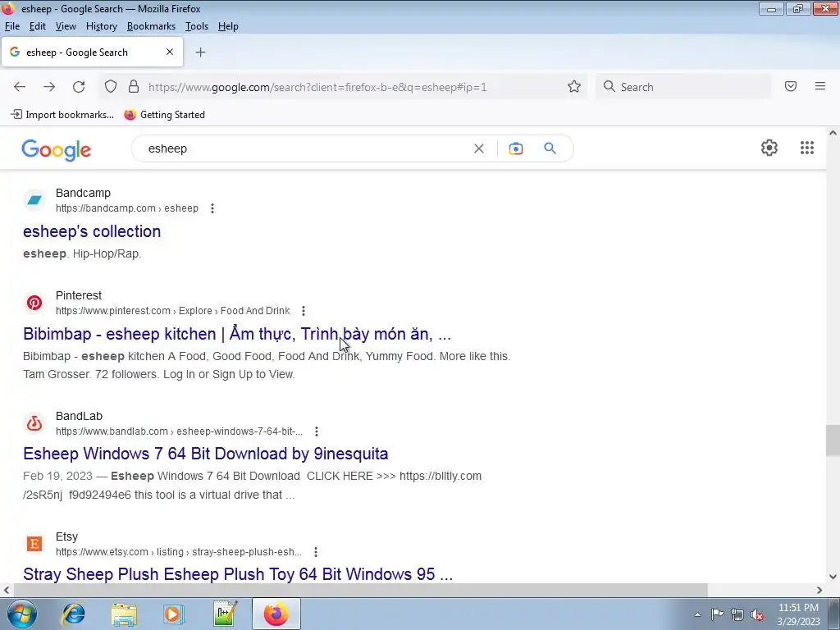This screenshot has width=840, height=630.
Task: Click the Pinterest result favicon
Action: (x=34, y=303)
